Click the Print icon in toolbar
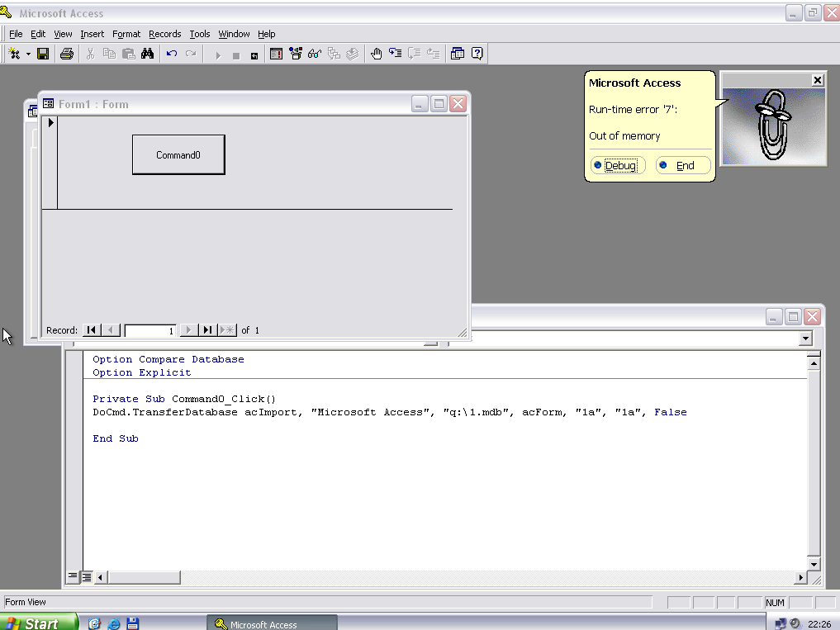840x630 pixels. pos(67,54)
